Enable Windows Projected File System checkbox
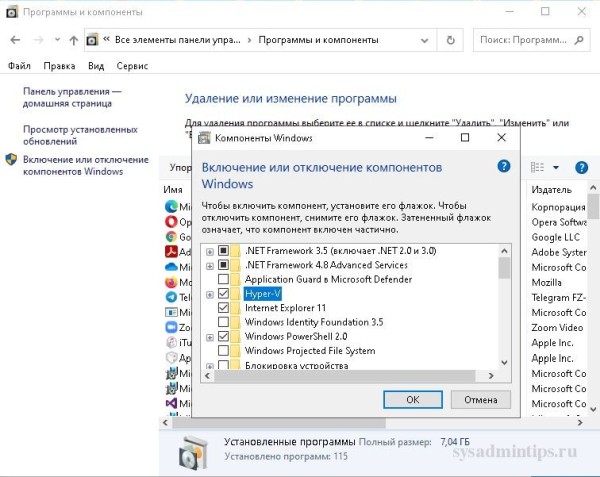This screenshot has height=477, width=600. (223, 351)
